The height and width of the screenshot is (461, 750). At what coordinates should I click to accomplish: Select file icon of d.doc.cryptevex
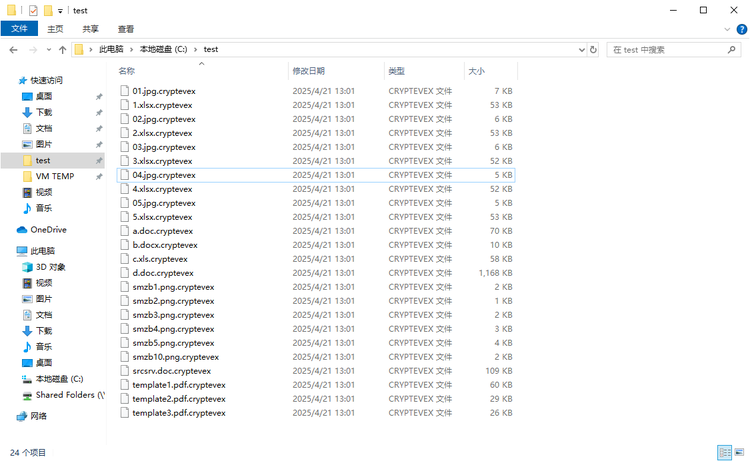coord(124,273)
